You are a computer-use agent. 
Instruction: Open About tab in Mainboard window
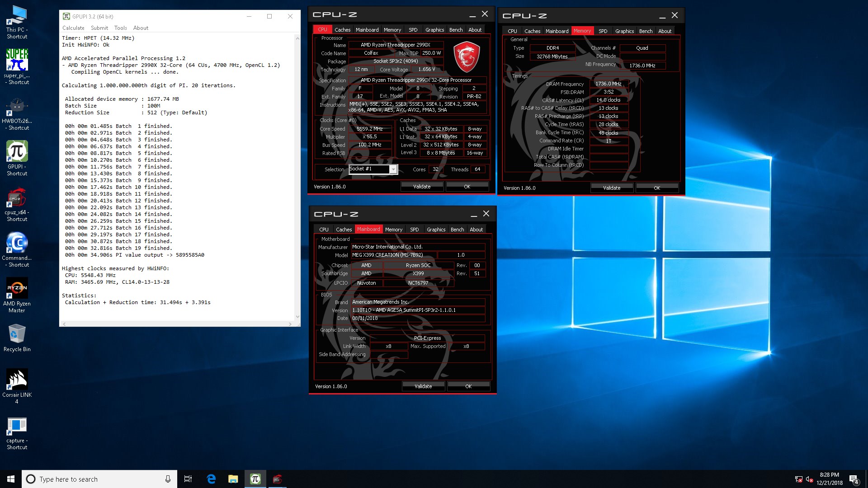point(476,230)
